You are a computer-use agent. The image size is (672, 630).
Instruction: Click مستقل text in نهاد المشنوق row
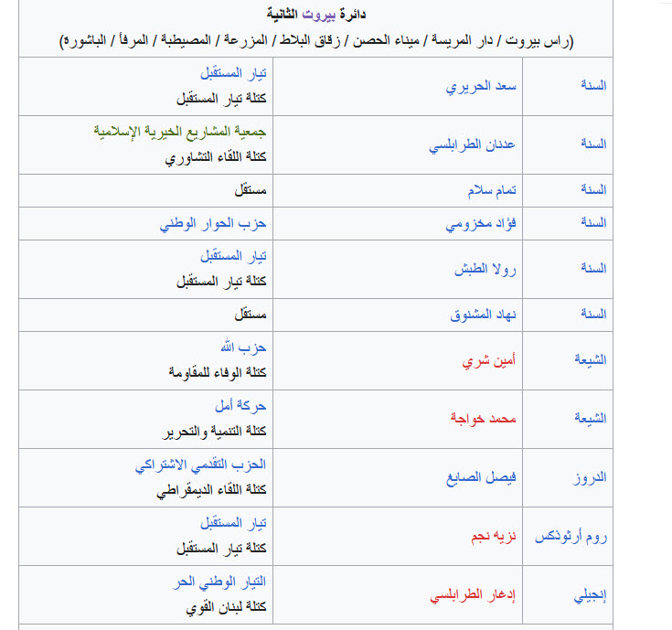pos(251,315)
